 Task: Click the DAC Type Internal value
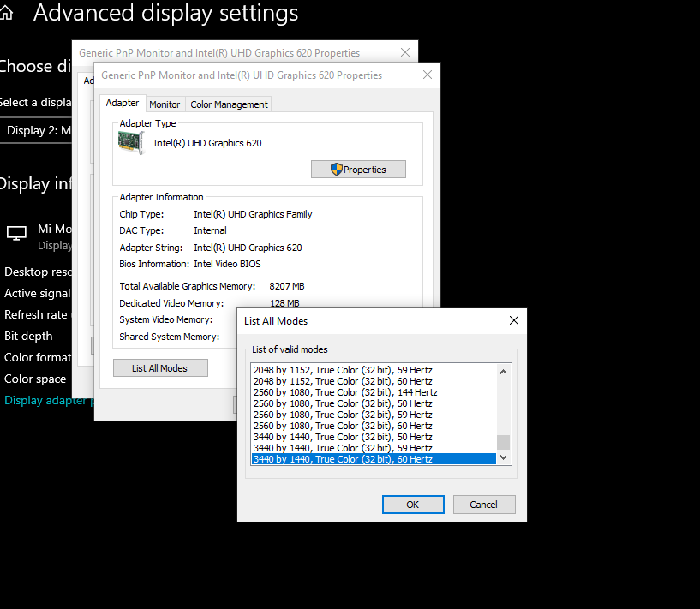pyautogui.click(x=210, y=230)
